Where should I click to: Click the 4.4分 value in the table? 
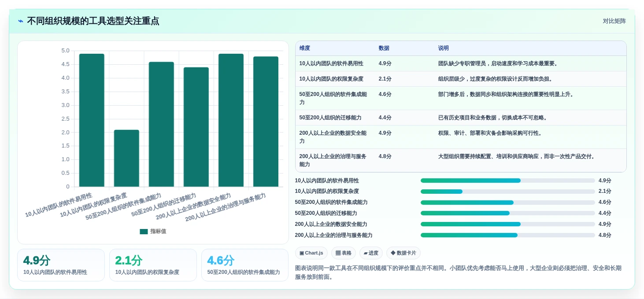(385, 118)
